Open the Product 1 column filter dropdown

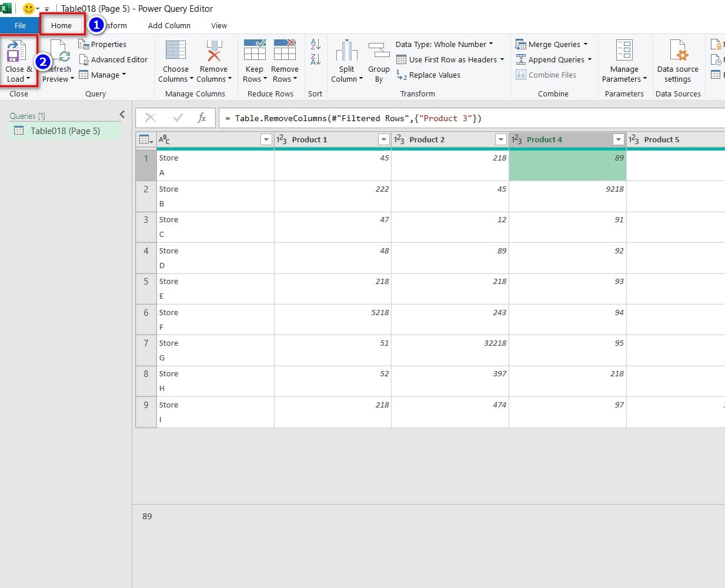384,139
